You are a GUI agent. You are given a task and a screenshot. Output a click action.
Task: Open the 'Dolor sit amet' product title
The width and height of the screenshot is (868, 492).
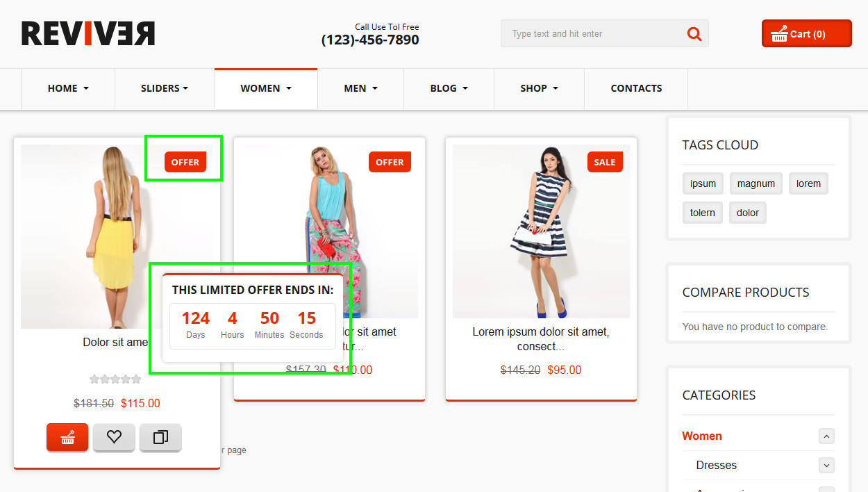pyautogui.click(x=115, y=342)
